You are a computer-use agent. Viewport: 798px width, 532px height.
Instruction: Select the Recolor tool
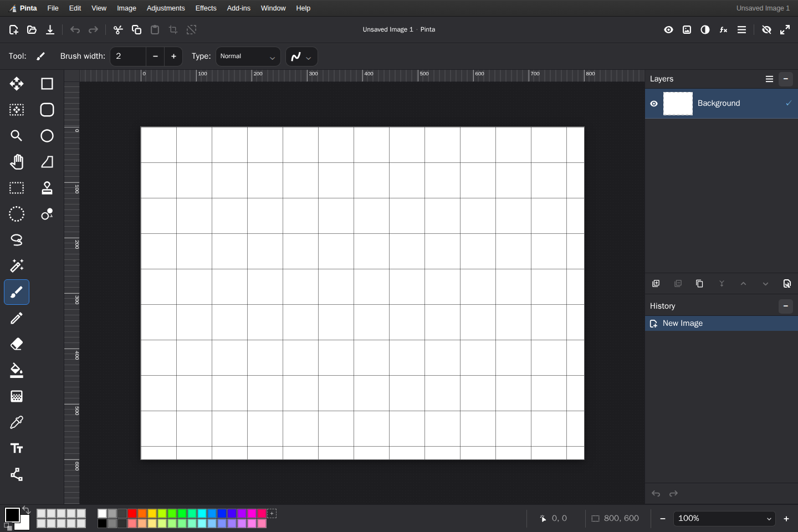[47, 214]
